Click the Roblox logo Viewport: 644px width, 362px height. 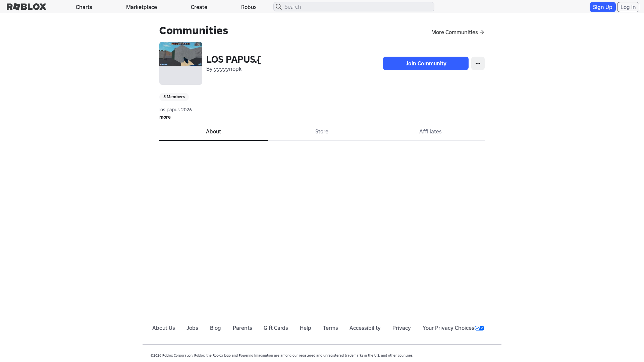click(26, 7)
